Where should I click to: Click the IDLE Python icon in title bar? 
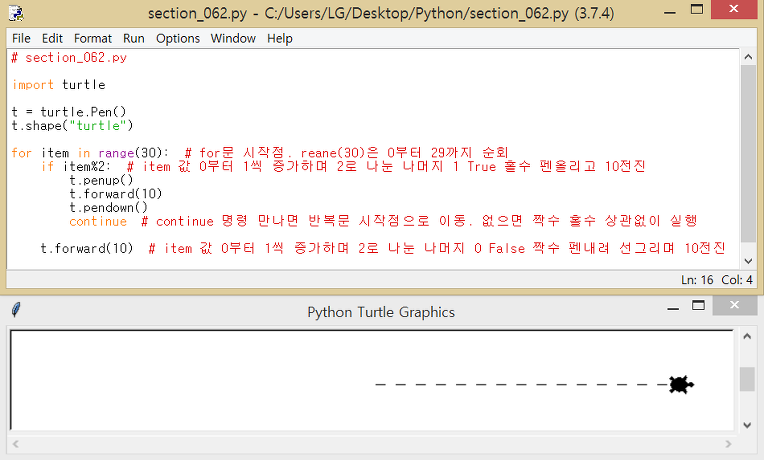click(x=17, y=13)
